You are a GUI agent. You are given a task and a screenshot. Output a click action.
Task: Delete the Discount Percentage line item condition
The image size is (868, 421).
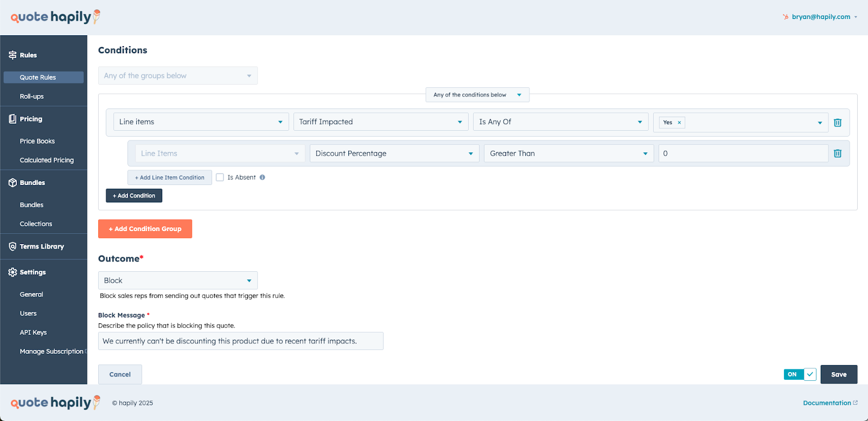click(837, 154)
